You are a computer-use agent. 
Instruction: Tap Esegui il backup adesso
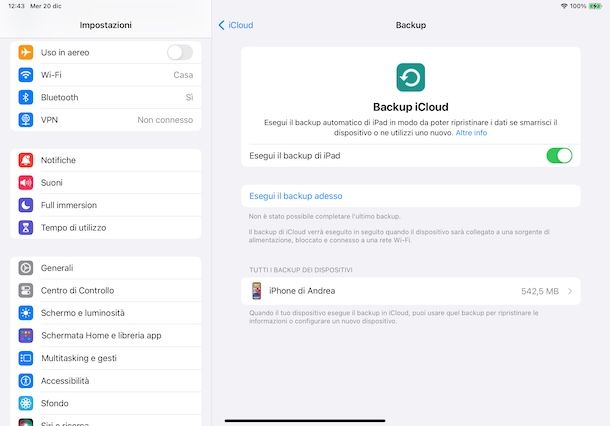296,196
